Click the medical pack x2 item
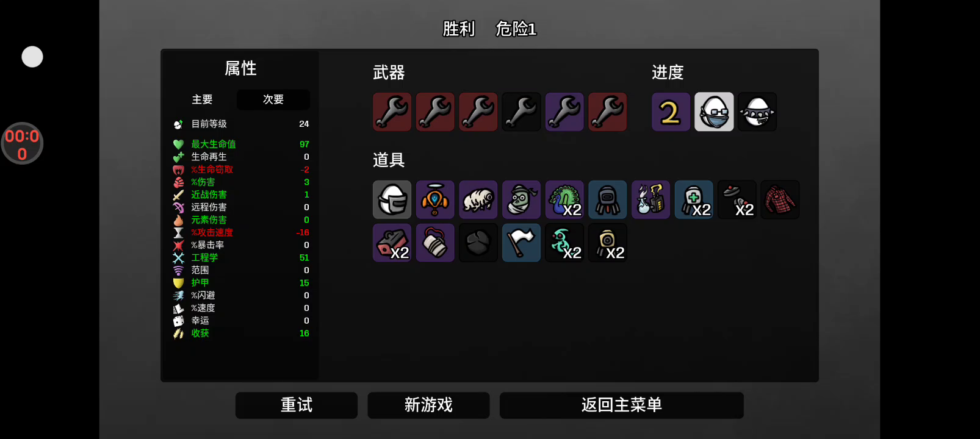The width and height of the screenshot is (980, 439). [x=694, y=199]
